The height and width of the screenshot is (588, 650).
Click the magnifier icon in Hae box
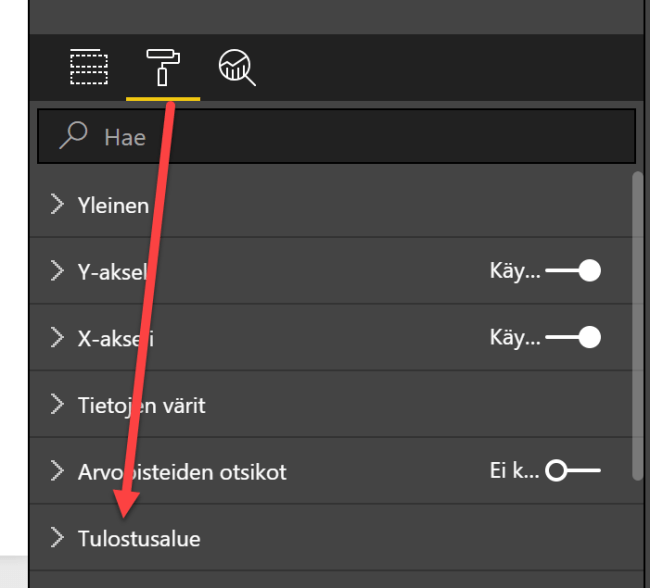click(73, 136)
